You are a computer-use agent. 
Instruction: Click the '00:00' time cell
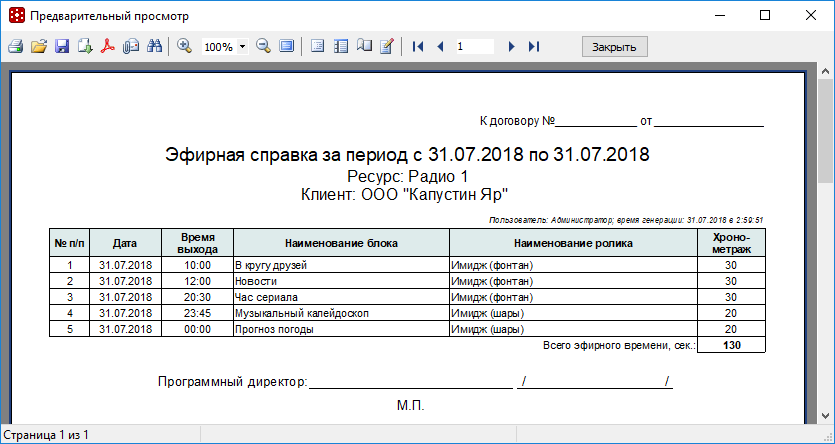(x=198, y=329)
